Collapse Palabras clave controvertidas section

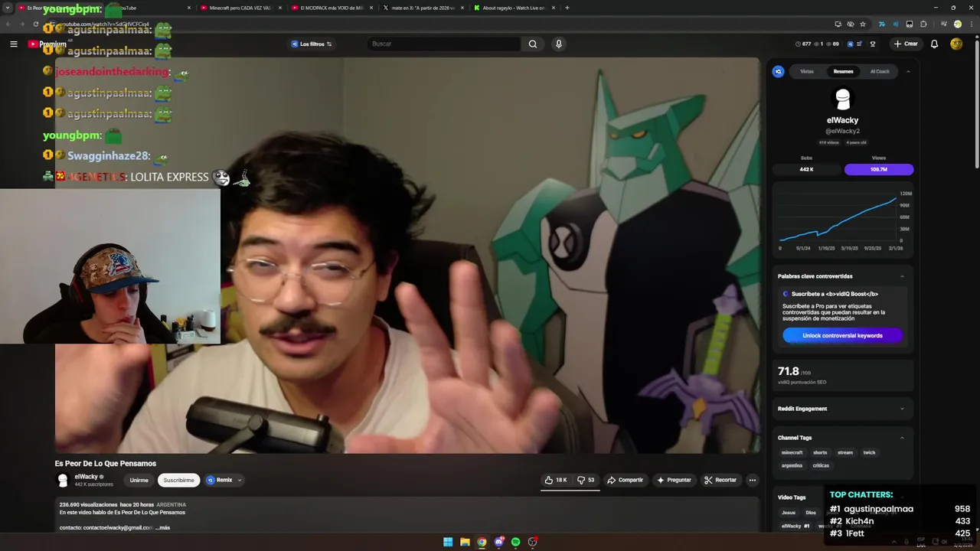pyautogui.click(x=902, y=276)
